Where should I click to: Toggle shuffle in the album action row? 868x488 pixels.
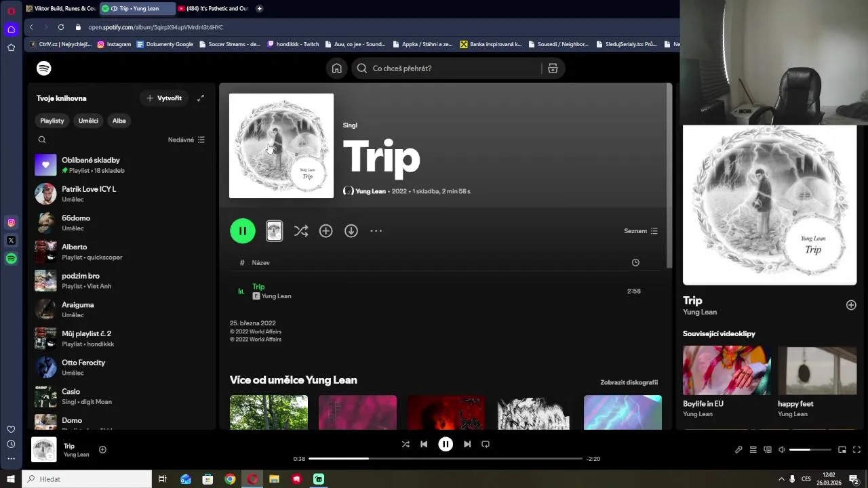tap(301, 231)
